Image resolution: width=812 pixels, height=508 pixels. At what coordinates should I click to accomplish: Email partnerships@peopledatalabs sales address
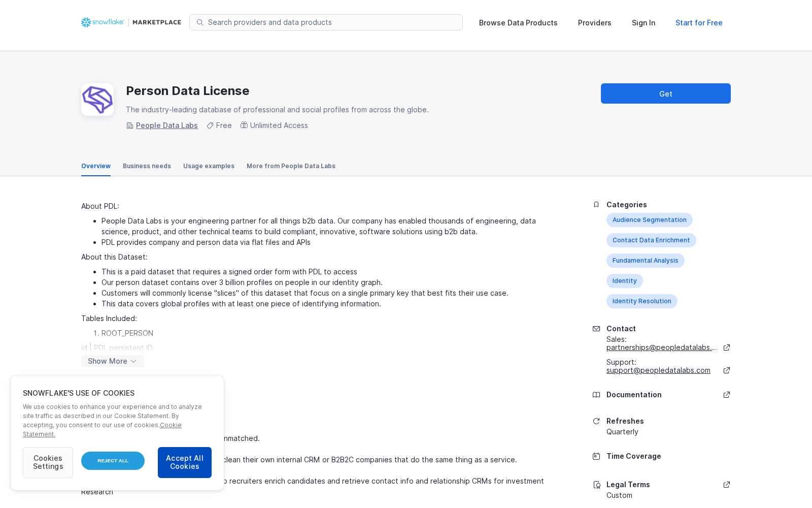pyautogui.click(x=662, y=347)
